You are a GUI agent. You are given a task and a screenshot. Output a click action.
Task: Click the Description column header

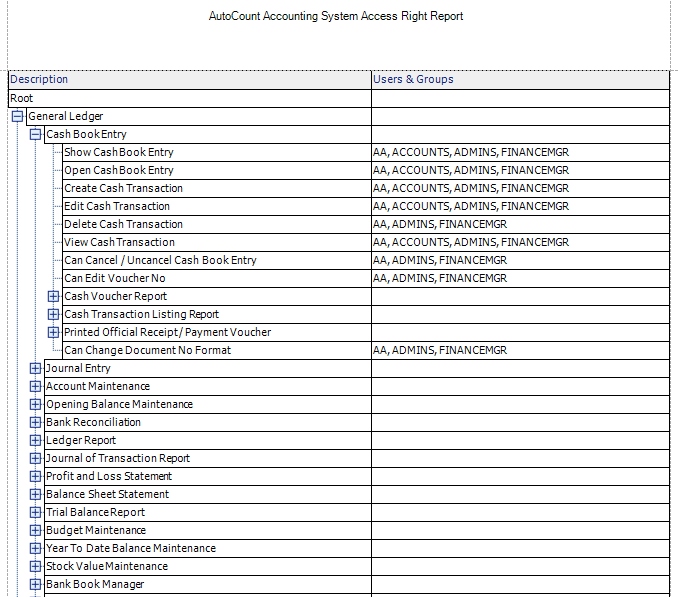190,80
